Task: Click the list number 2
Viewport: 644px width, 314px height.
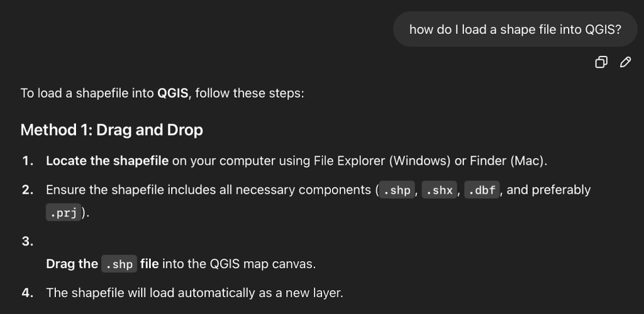Action: click(x=27, y=190)
